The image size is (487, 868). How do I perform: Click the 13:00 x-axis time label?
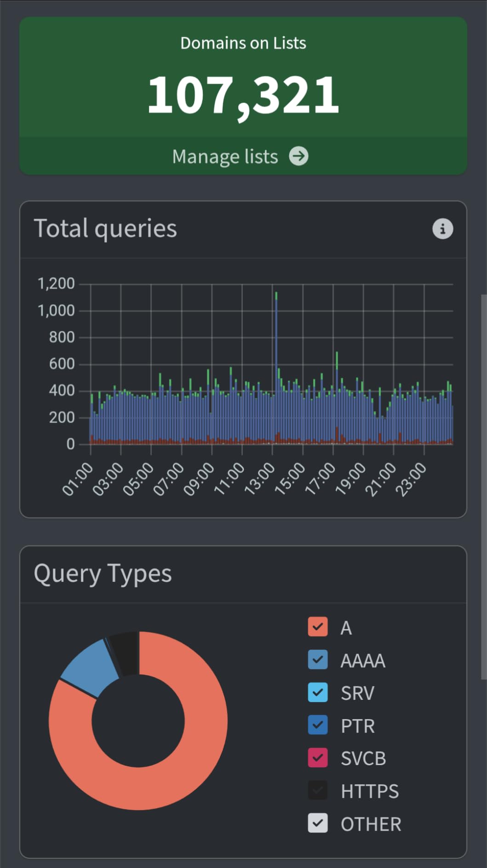click(260, 479)
